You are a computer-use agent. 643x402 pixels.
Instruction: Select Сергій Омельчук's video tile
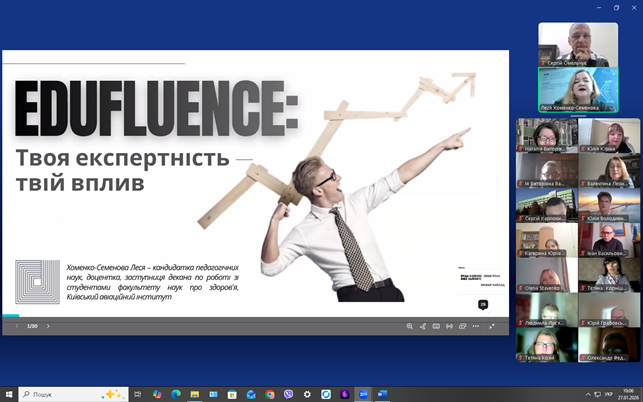click(x=578, y=44)
